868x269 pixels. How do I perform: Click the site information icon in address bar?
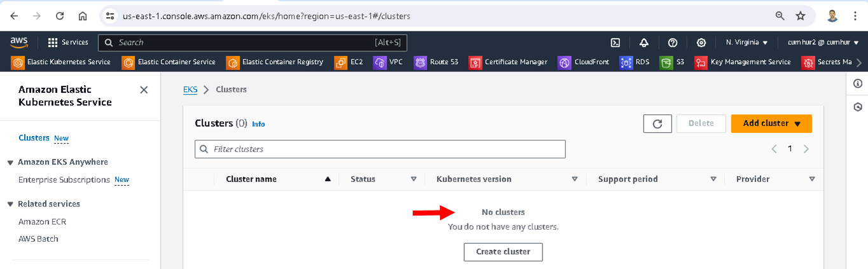click(110, 16)
